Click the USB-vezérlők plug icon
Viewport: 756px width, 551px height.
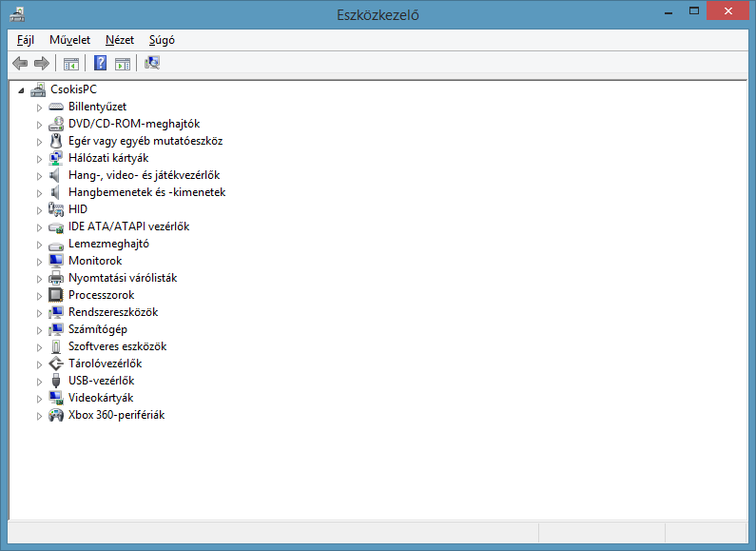(56, 381)
